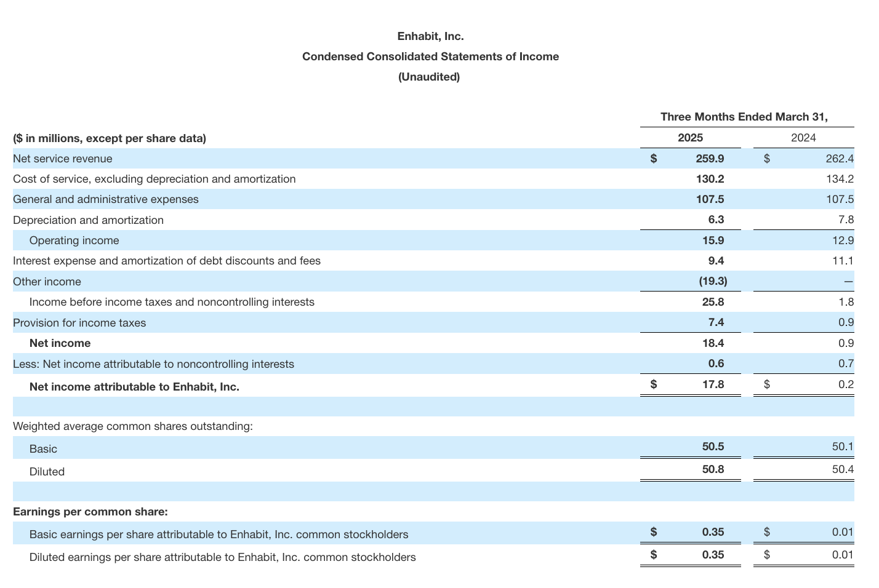Click the Other income (19.3) value

713,282
